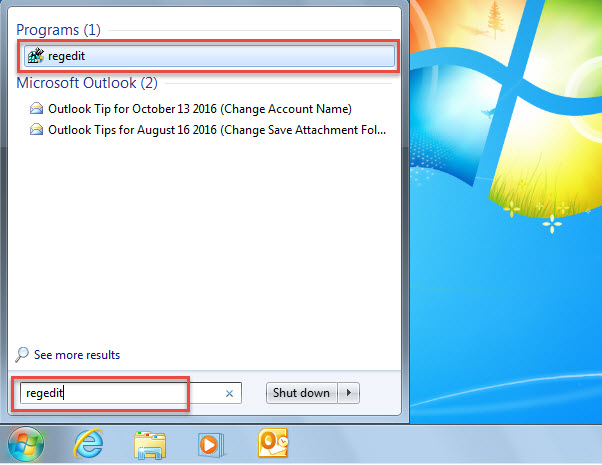The height and width of the screenshot is (465, 602).
Task: Click the envelope icon of the August 16 tip
Action: (x=36, y=130)
